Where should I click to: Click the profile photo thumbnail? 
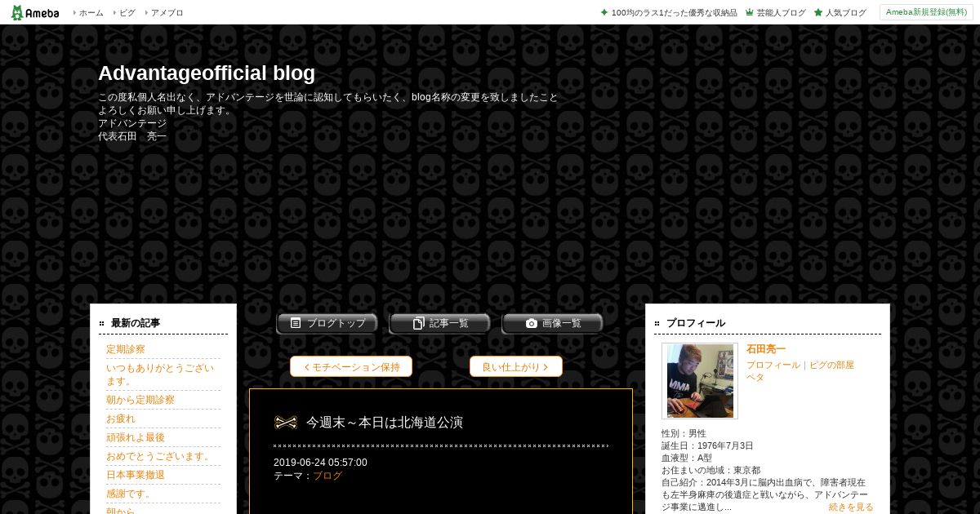pos(700,381)
